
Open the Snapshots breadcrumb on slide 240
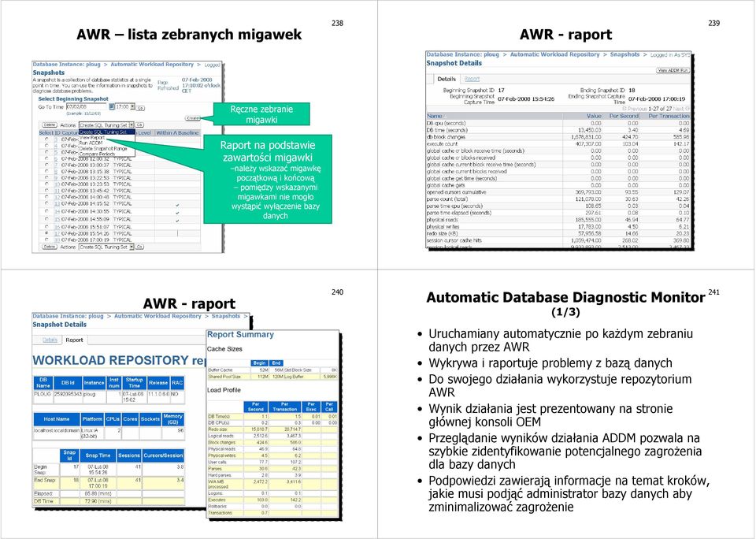226,316
